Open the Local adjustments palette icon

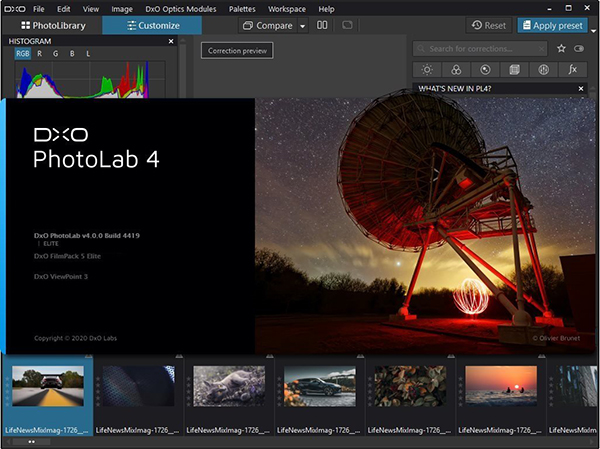pyautogui.click(x=543, y=70)
